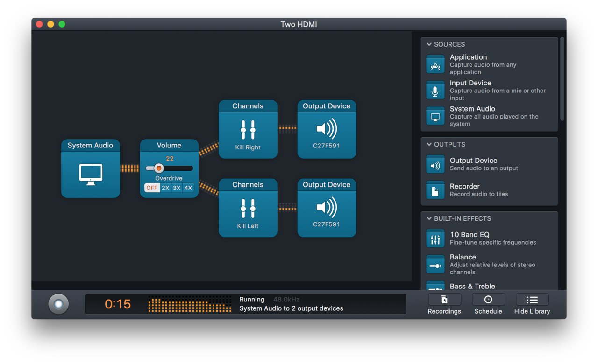Stop the session with the round run button
The height and width of the screenshot is (364, 598).
pyautogui.click(x=58, y=304)
